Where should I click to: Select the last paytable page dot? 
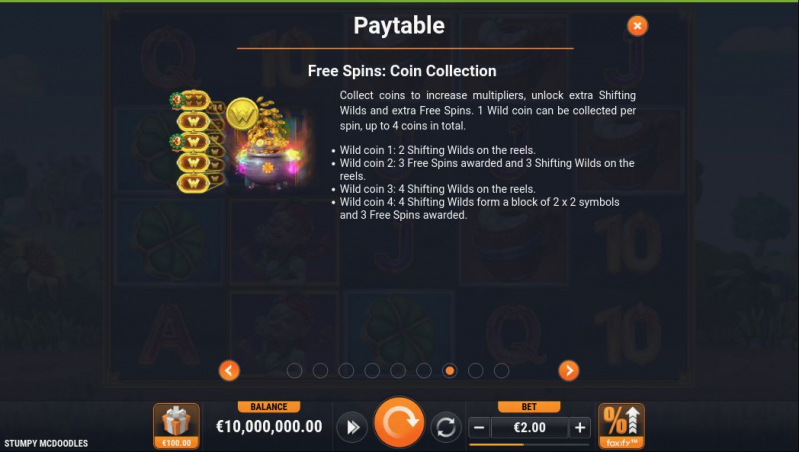tap(501, 370)
